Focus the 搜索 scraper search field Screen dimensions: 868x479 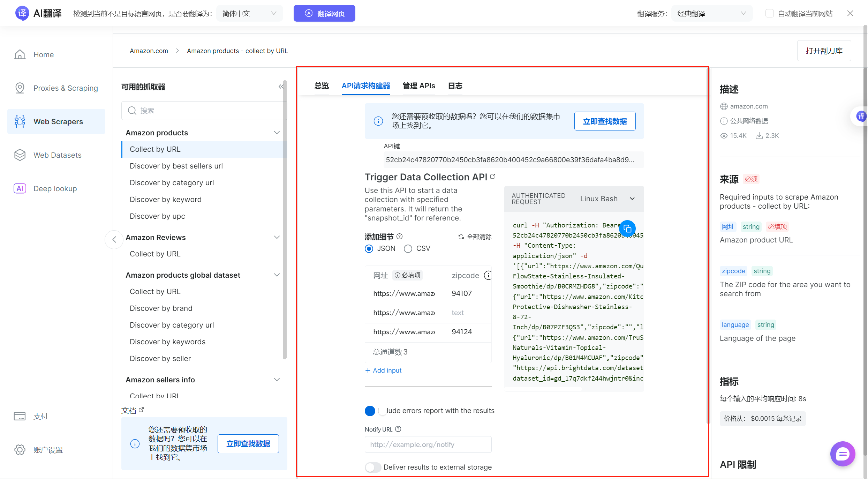pyautogui.click(x=204, y=111)
